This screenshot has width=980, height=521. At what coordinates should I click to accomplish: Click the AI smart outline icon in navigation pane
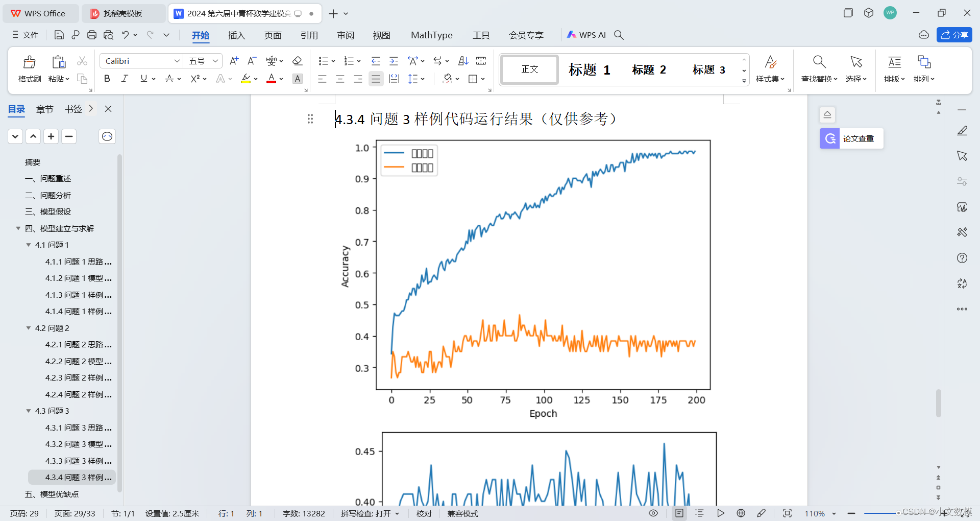click(107, 136)
